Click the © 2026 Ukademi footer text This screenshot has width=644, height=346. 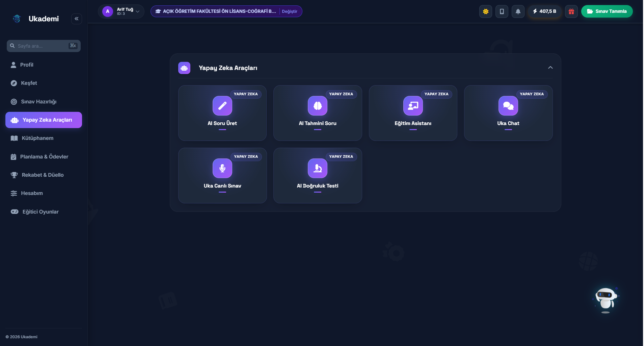point(22,337)
